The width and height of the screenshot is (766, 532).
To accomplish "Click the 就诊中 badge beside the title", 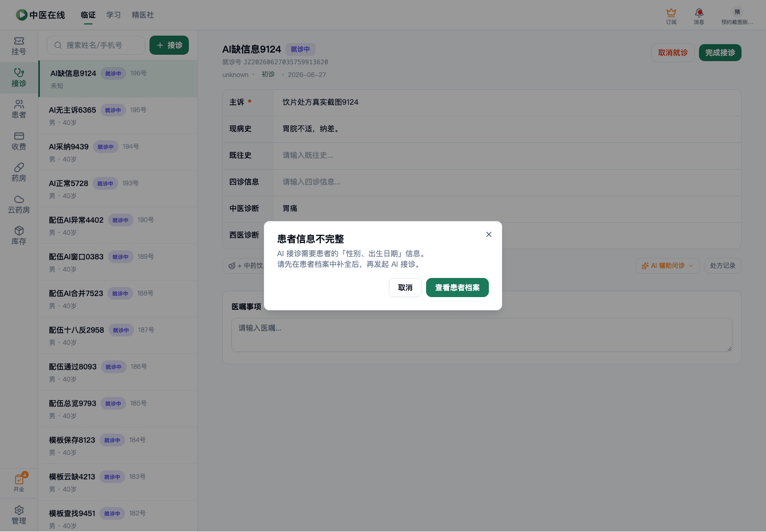I will pos(301,49).
